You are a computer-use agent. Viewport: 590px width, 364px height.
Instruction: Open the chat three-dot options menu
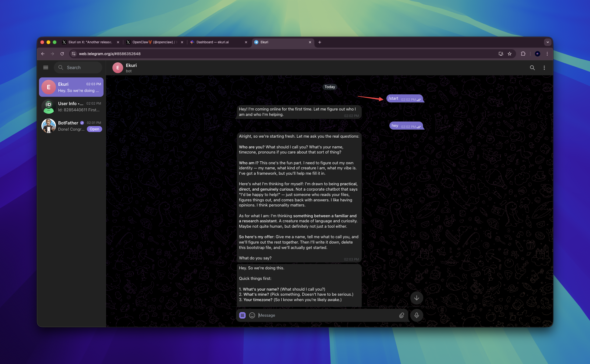point(544,68)
